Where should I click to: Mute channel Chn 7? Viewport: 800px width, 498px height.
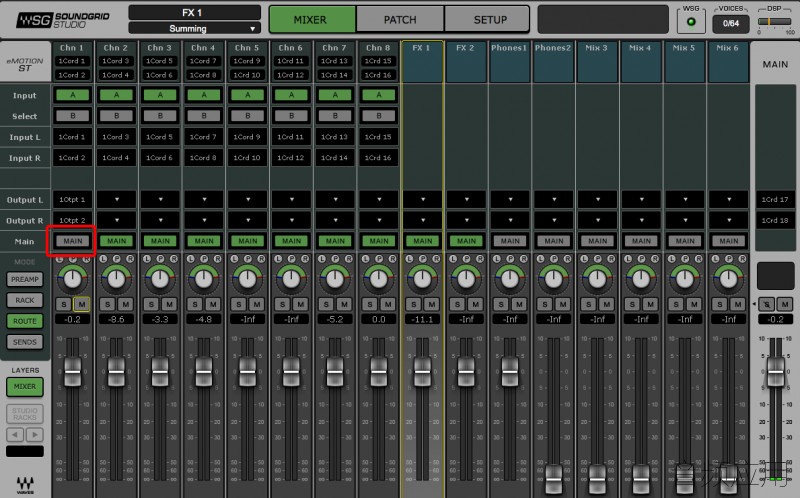(344, 305)
